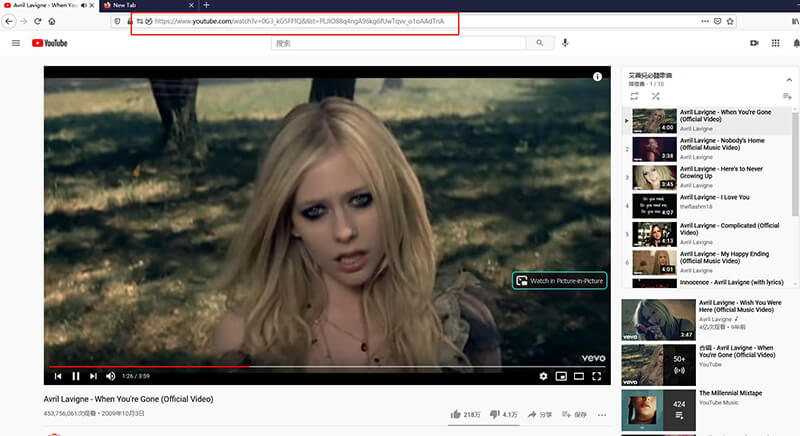Click the browser Back arrow

(x=9, y=21)
